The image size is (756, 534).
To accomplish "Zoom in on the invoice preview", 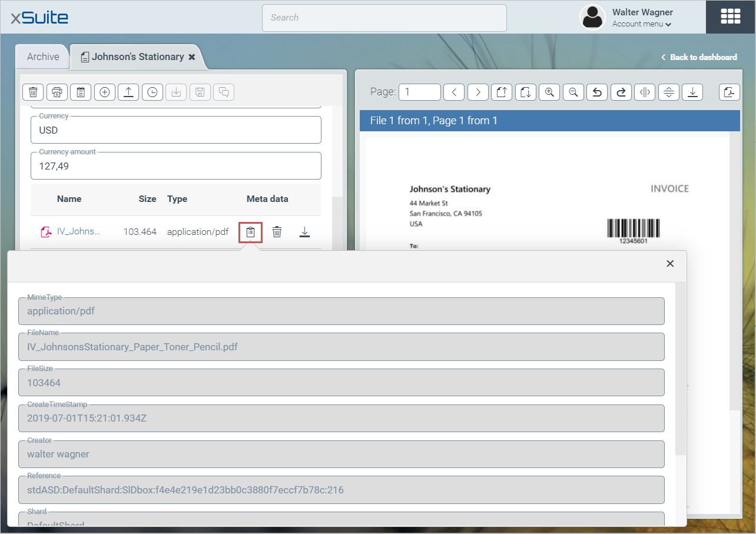I will [549, 92].
